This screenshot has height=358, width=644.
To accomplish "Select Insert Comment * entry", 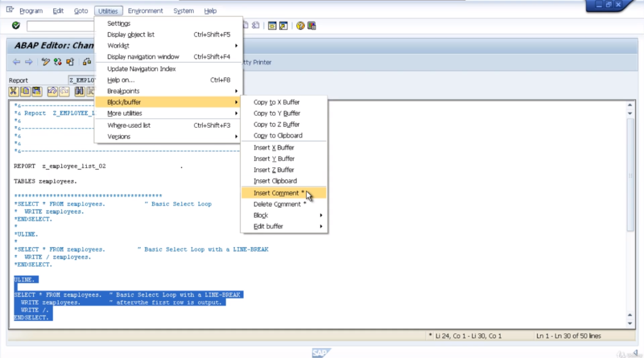I will 284,193.
